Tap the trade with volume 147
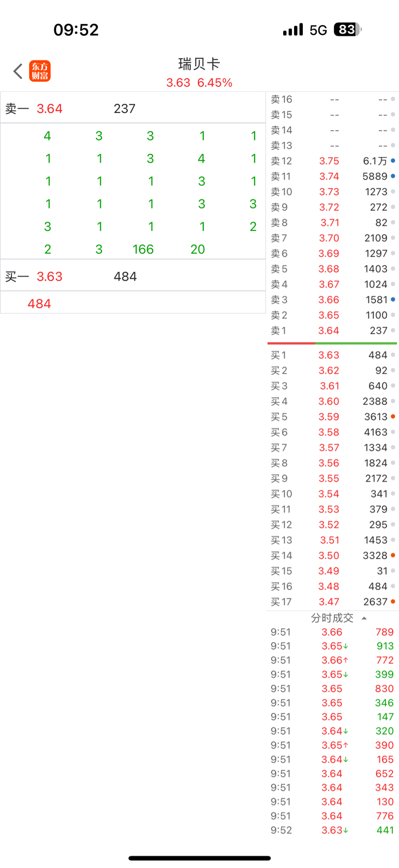 click(x=332, y=717)
